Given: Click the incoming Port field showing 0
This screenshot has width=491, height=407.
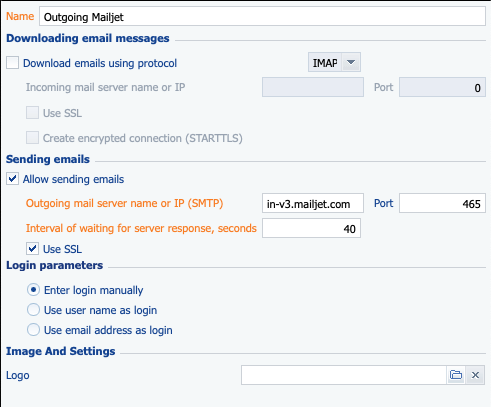Looking at the screenshot, I should pyautogui.click(x=442, y=87).
